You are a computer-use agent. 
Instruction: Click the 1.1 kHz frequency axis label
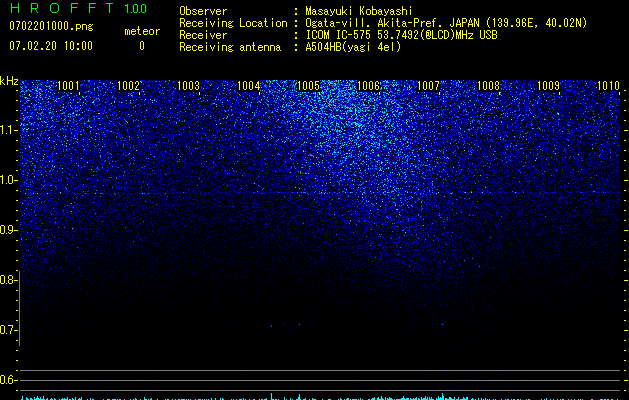click(8, 130)
